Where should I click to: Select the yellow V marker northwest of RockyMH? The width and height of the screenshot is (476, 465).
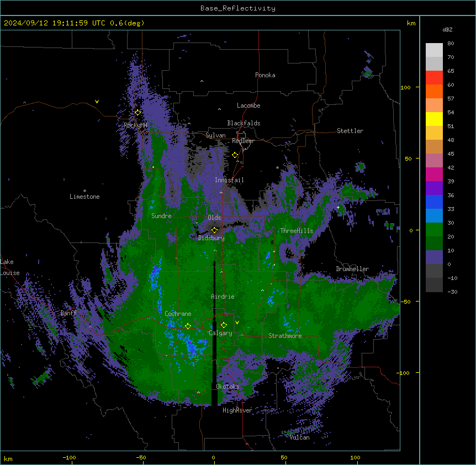(x=97, y=102)
